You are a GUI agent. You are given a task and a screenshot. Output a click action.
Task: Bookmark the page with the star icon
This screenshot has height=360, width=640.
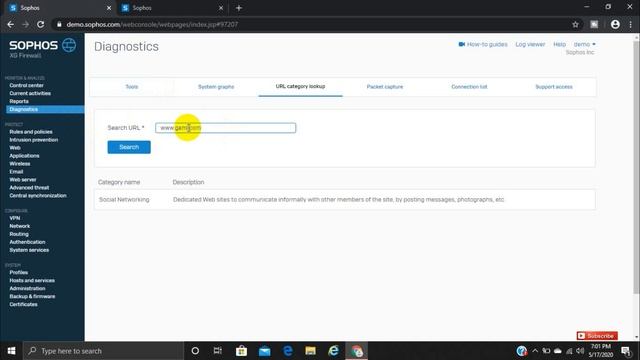pos(576,24)
